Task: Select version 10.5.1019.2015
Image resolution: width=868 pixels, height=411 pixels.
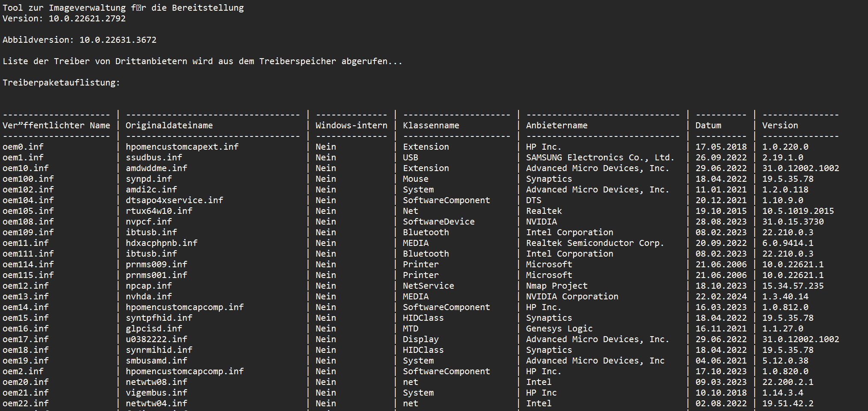Action: tap(798, 211)
